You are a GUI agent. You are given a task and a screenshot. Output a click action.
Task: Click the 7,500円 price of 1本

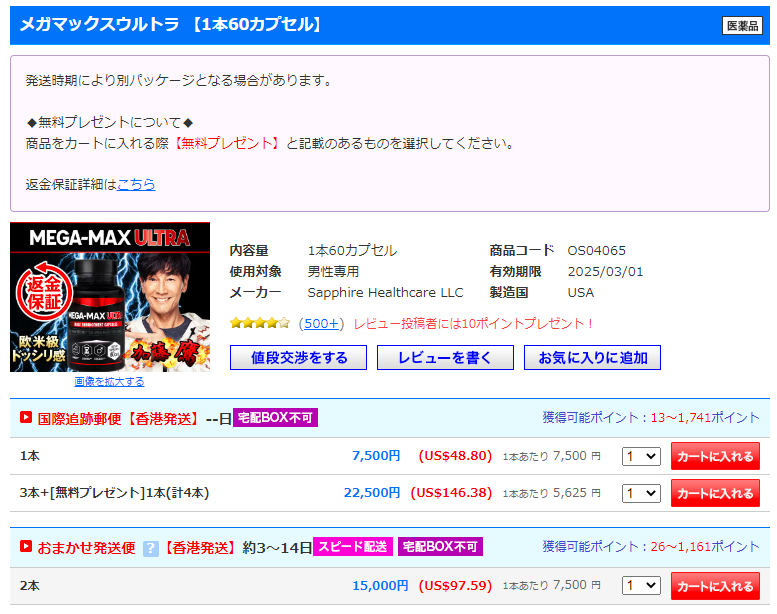click(376, 456)
